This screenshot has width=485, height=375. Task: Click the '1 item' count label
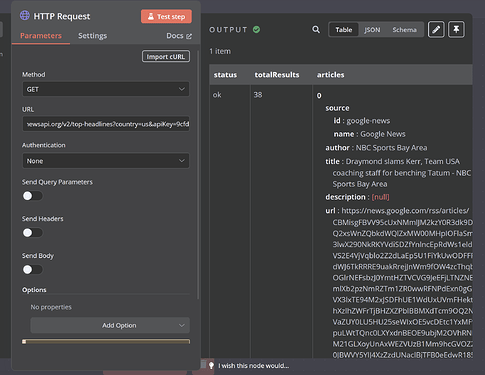220,51
